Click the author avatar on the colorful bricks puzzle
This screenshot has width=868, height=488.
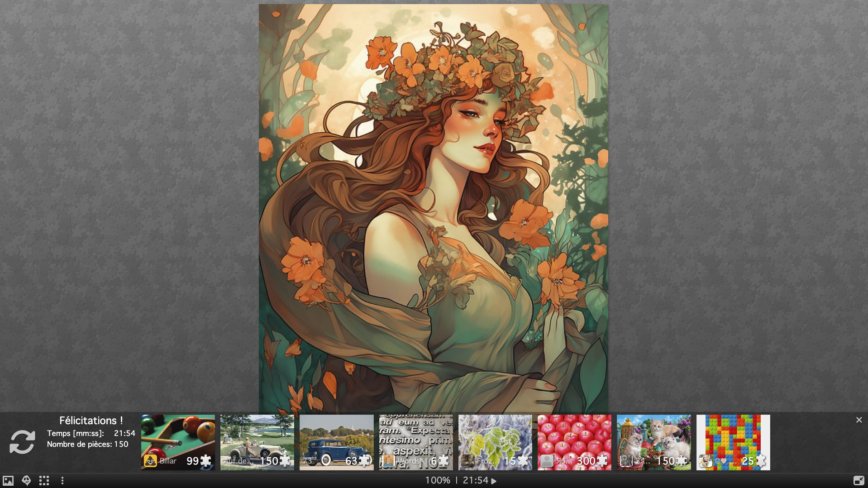[706, 461]
